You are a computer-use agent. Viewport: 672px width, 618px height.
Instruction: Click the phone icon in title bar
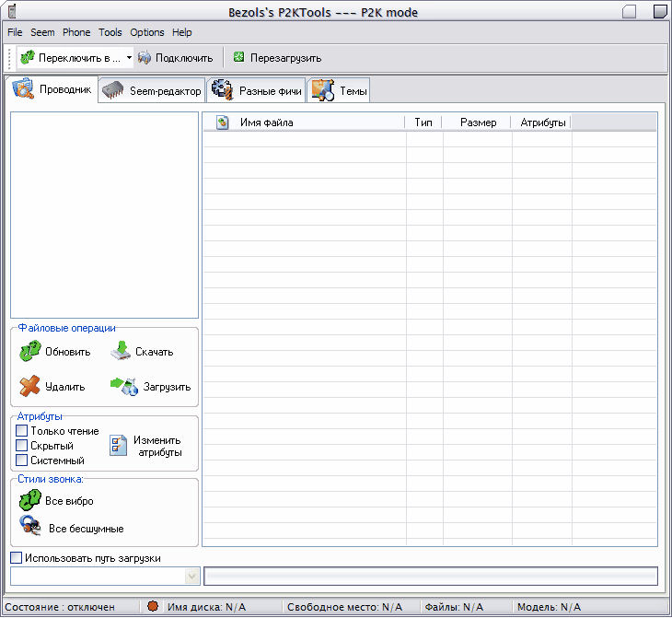point(12,11)
